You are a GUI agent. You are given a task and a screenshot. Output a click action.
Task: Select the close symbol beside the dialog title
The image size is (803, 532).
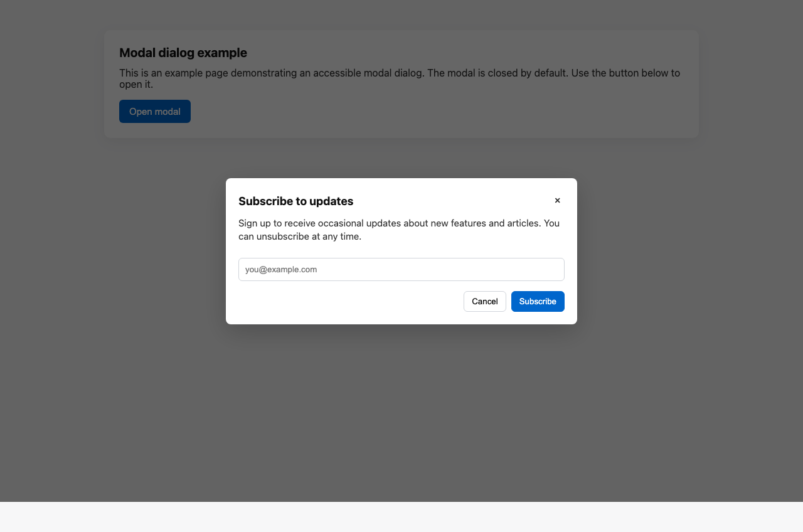click(557, 200)
